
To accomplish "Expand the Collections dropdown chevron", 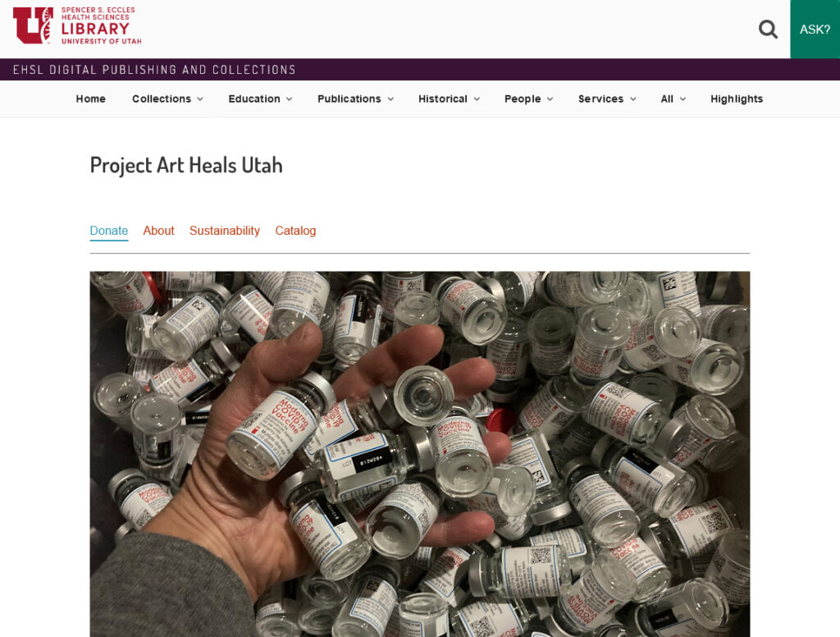I will tap(200, 99).
